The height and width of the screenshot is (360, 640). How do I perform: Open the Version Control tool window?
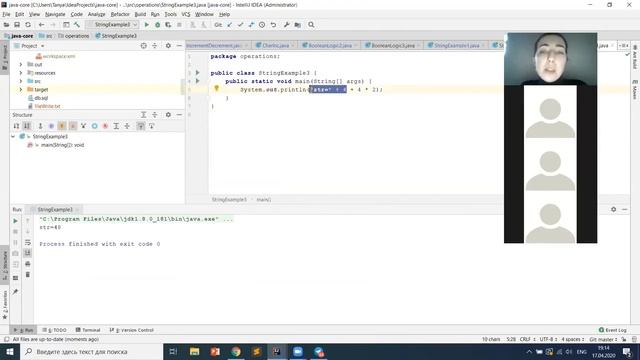pos(132,330)
